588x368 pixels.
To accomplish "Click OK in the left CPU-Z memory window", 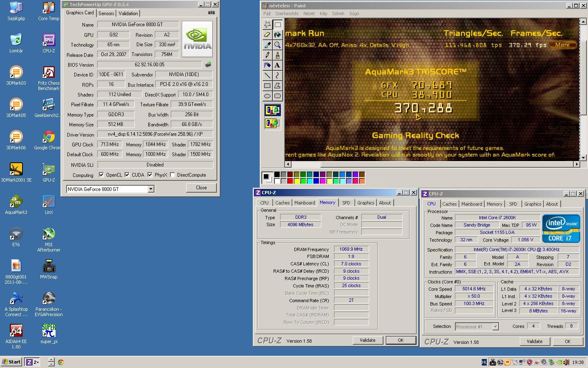I will 401,340.
